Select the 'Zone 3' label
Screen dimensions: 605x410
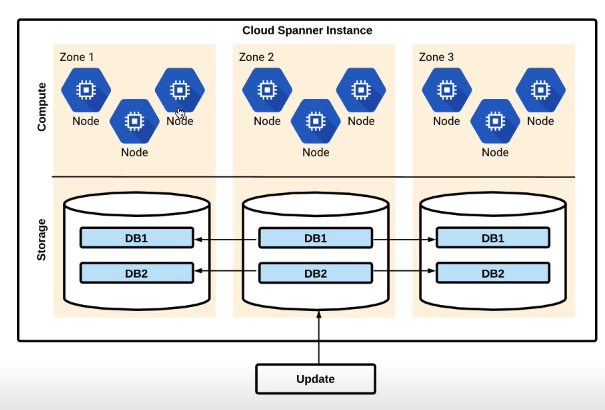click(x=436, y=57)
